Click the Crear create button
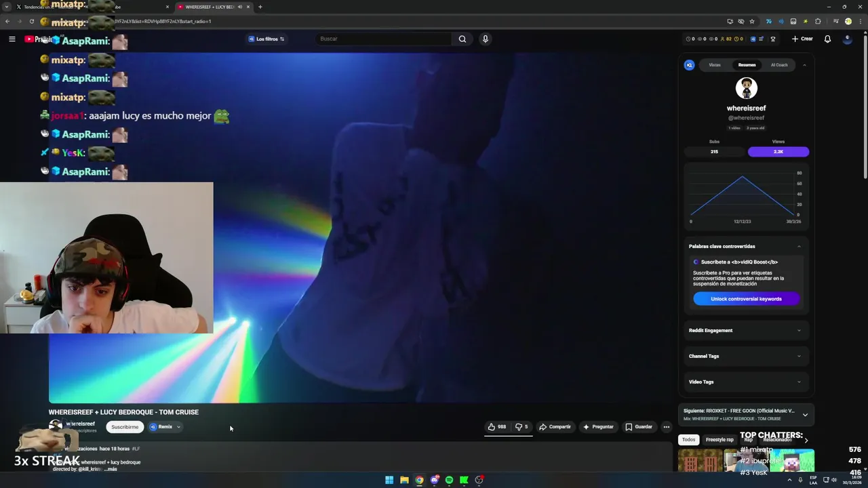This screenshot has height=488, width=868. point(802,39)
